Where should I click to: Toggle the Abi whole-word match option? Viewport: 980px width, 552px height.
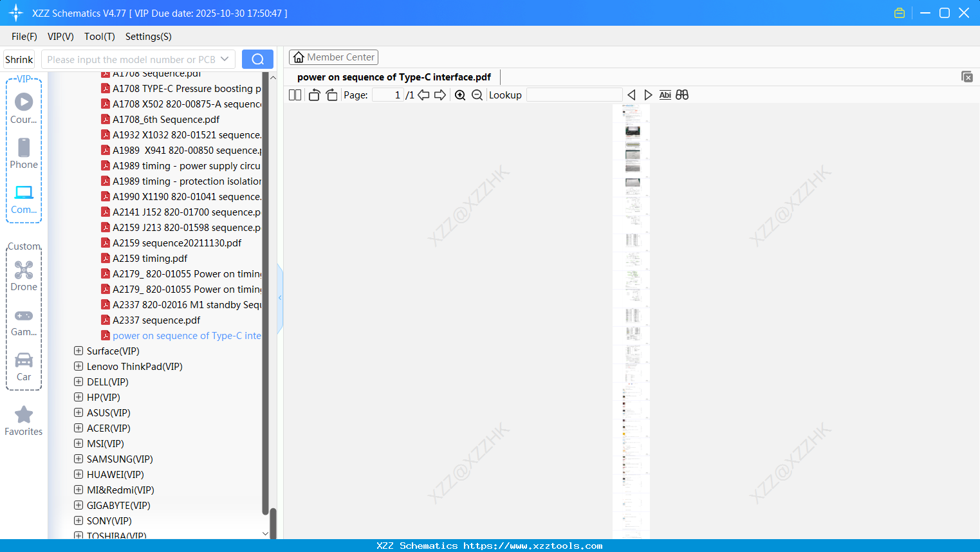pyautogui.click(x=665, y=95)
